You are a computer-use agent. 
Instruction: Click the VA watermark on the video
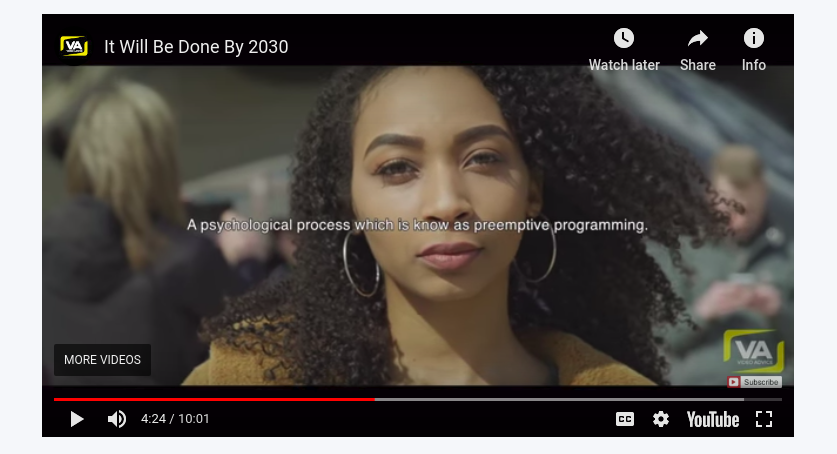[754, 351]
